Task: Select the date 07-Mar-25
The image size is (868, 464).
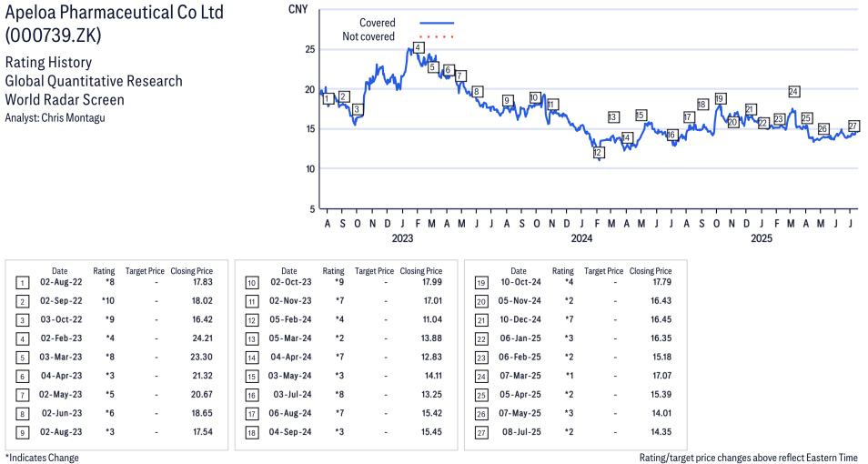Action: (520, 376)
